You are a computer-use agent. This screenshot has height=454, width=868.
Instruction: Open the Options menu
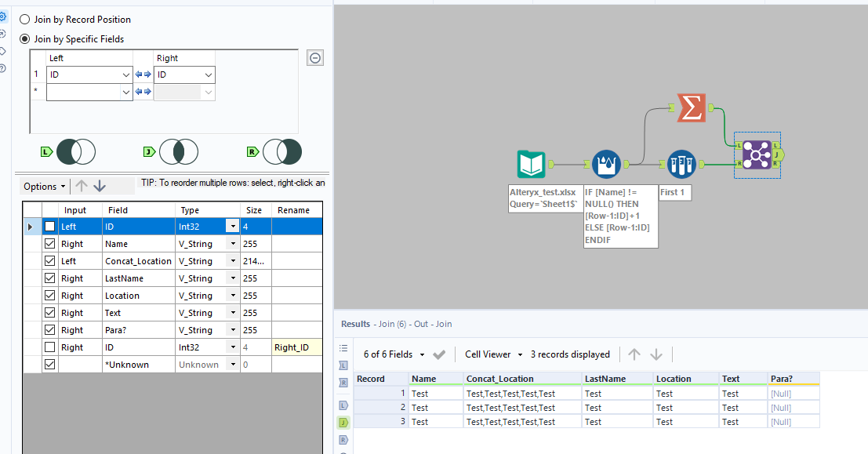pos(45,187)
